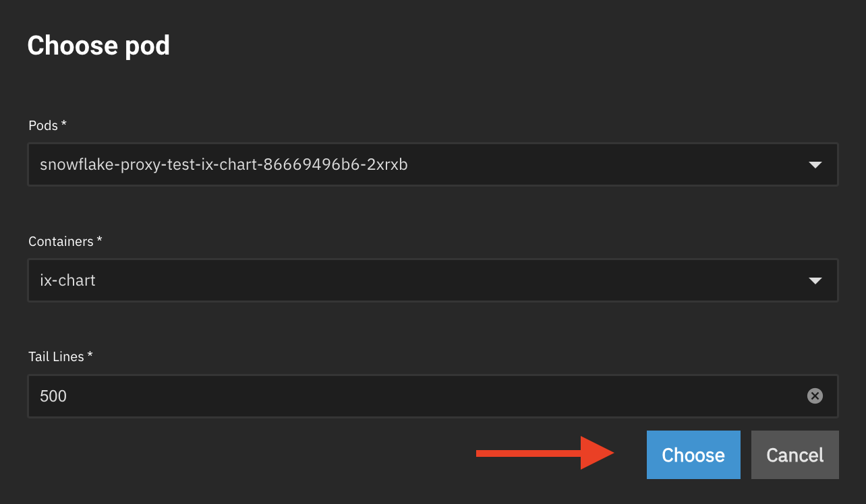Image resolution: width=866 pixels, height=504 pixels.
Task: Click the "Pods *" field label
Action: point(47,125)
